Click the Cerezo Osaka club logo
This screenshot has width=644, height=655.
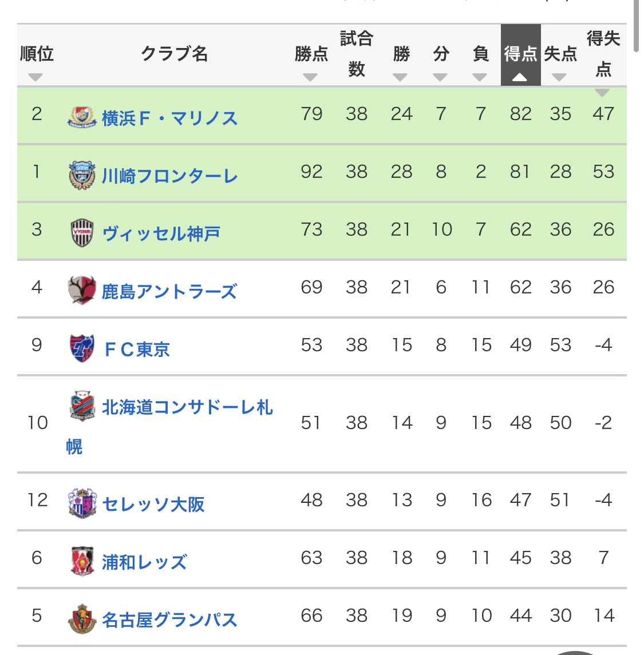(x=82, y=503)
